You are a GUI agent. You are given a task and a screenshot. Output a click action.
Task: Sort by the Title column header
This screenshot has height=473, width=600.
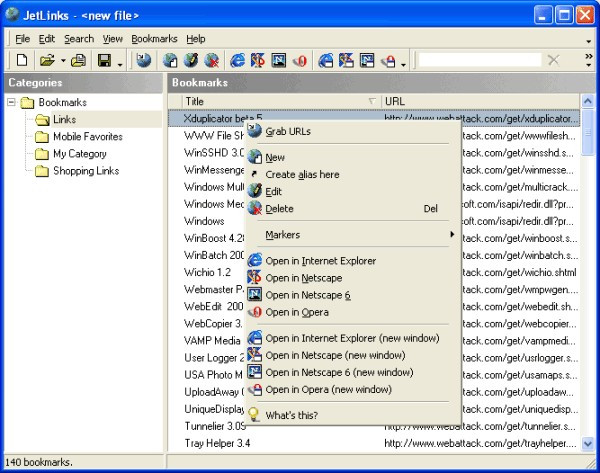tap(282, 101)
